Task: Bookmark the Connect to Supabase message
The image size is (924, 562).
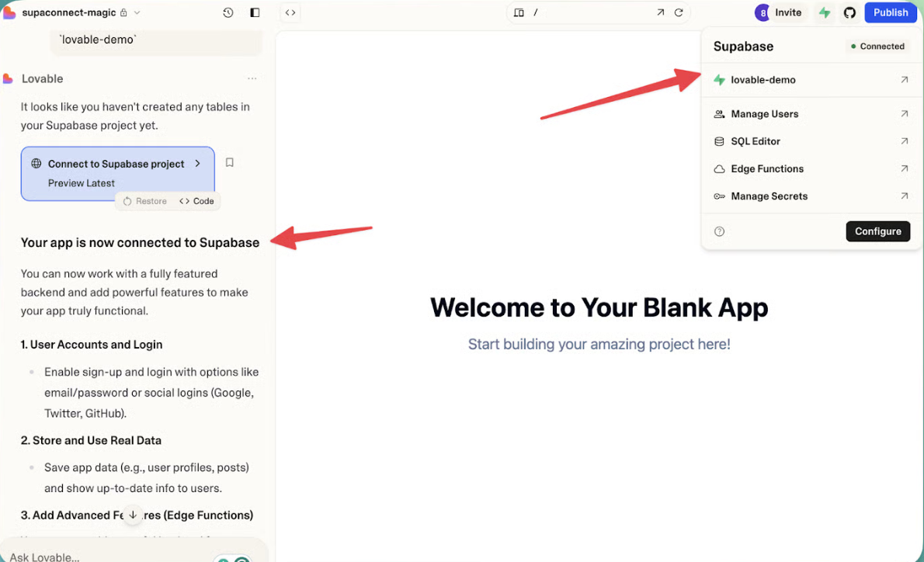Action: [229, 163]
